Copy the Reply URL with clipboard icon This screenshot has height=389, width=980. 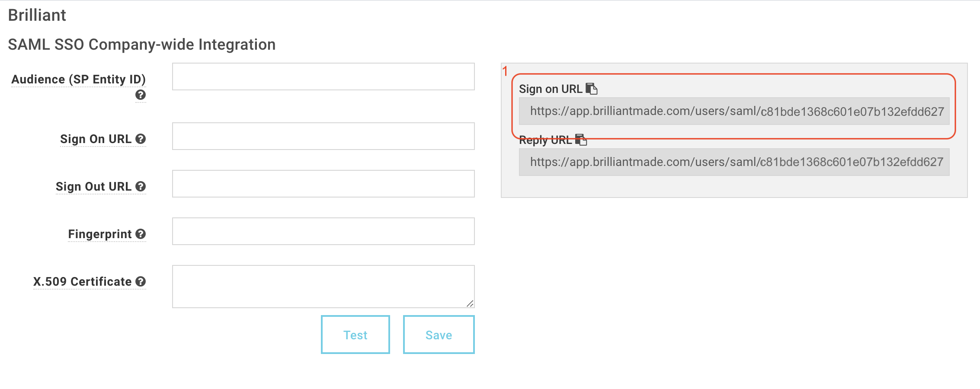pyautogui.click(x=581, y=140)
